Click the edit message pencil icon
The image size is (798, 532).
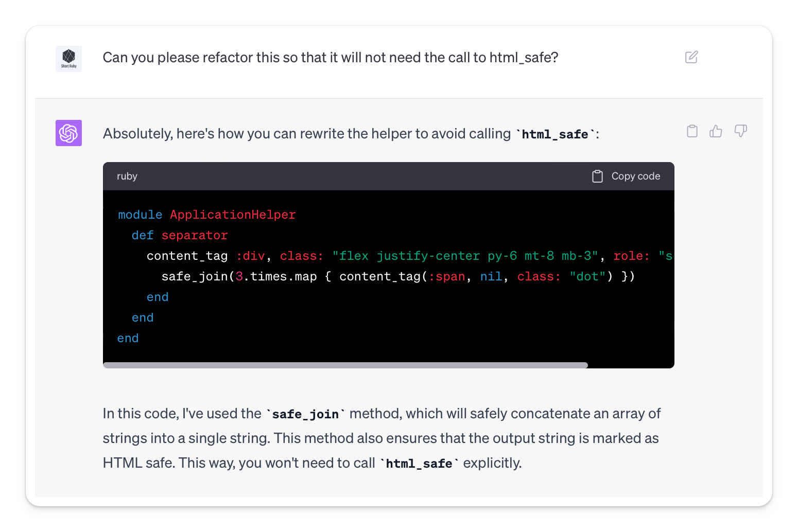[691, 57]
